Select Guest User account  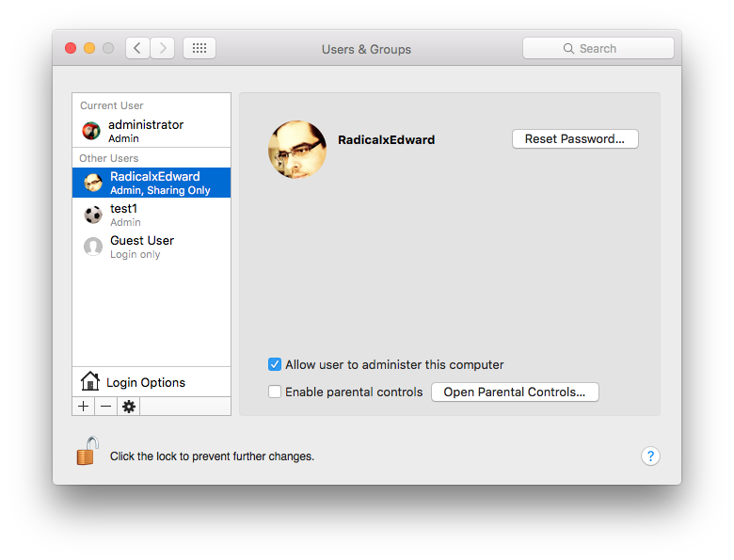152,247
